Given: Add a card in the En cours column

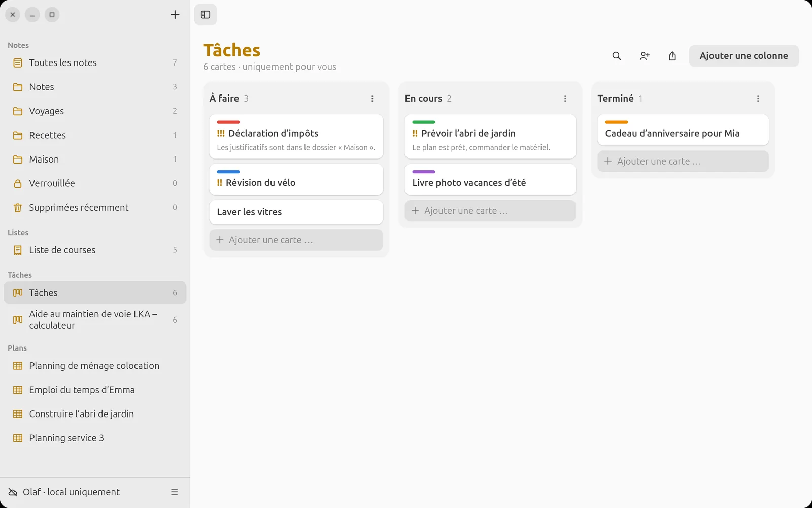Looking at the screenshot, I should 490,211.
